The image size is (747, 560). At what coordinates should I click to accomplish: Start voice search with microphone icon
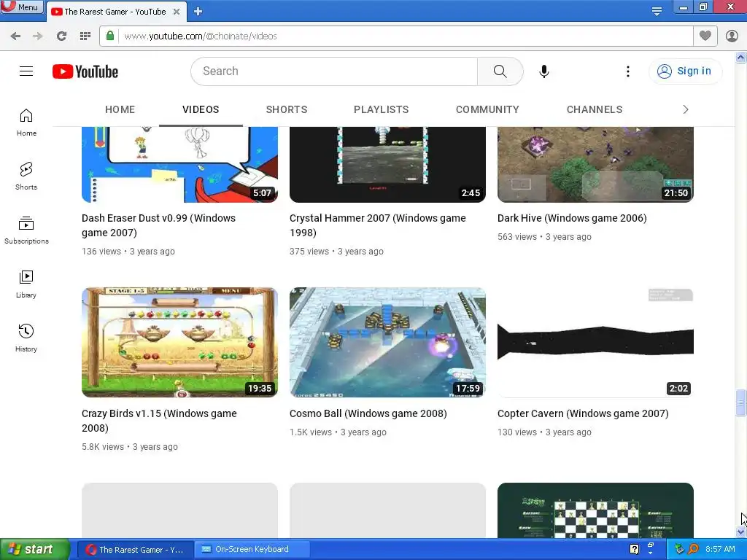(543, 71)
